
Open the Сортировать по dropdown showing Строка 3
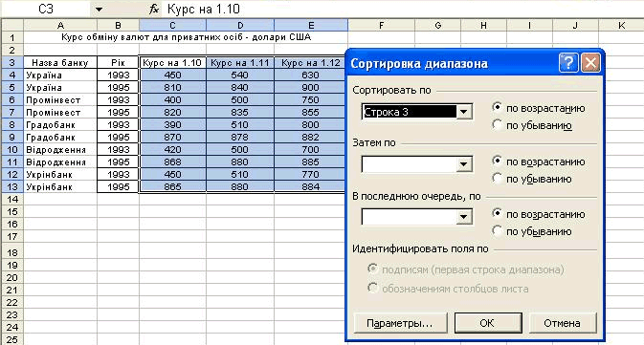coord(464,112)
